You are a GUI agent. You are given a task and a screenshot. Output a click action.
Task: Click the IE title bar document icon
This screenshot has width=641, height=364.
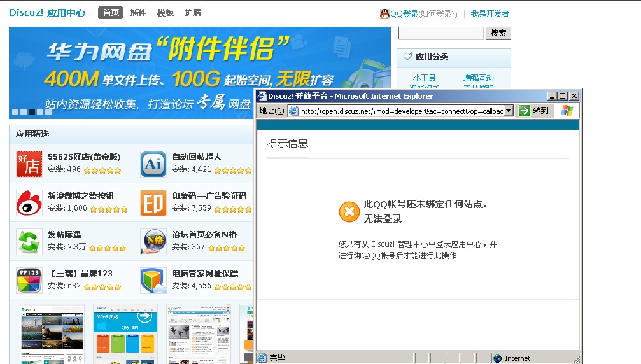[262, 96]
